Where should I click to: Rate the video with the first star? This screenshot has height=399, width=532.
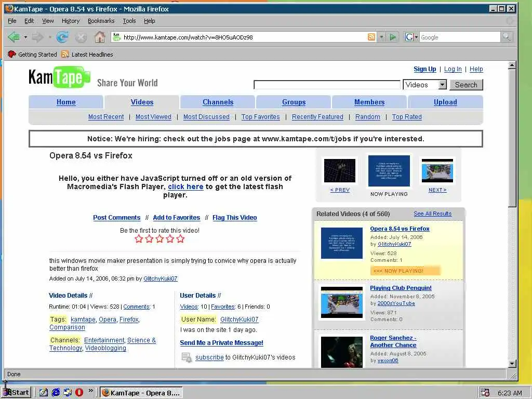[x=138, y=239]
